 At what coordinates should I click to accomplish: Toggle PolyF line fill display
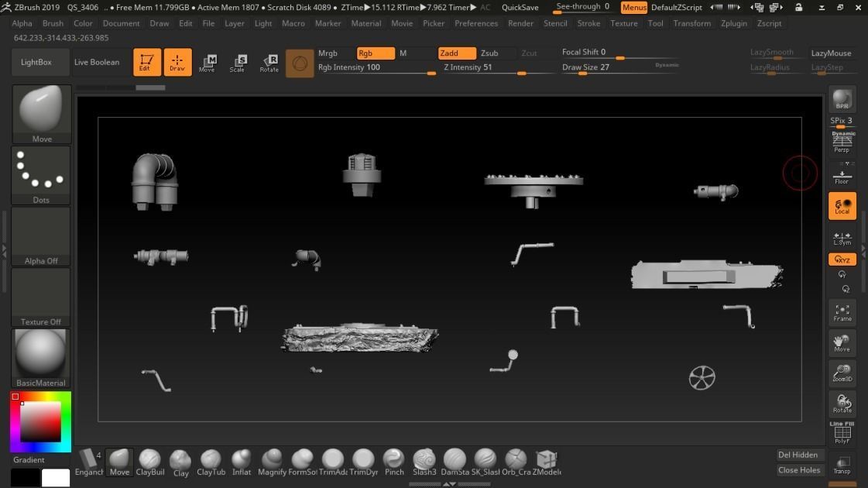coord(842,432)
